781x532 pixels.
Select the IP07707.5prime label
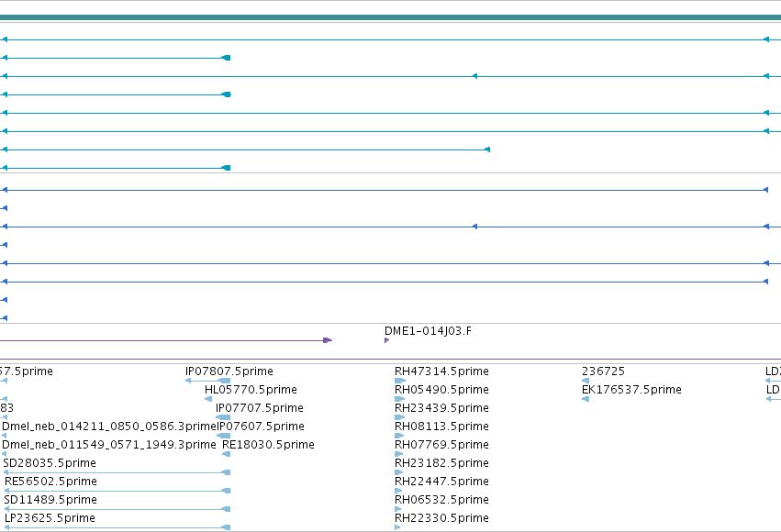pyautogui.click(x=260, y=408)
